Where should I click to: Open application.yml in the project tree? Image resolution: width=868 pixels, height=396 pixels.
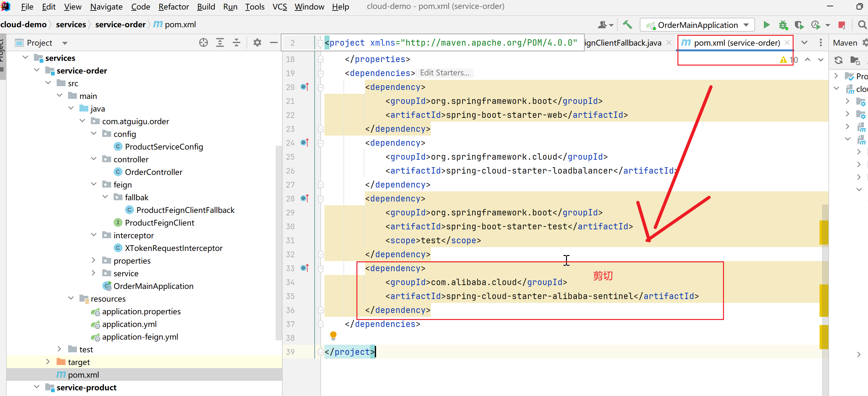(129, 324)
